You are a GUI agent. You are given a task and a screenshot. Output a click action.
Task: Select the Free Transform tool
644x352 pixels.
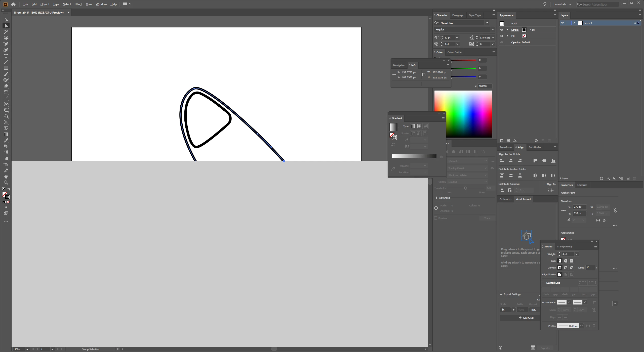pyautogui.click(x=6, y=110)
